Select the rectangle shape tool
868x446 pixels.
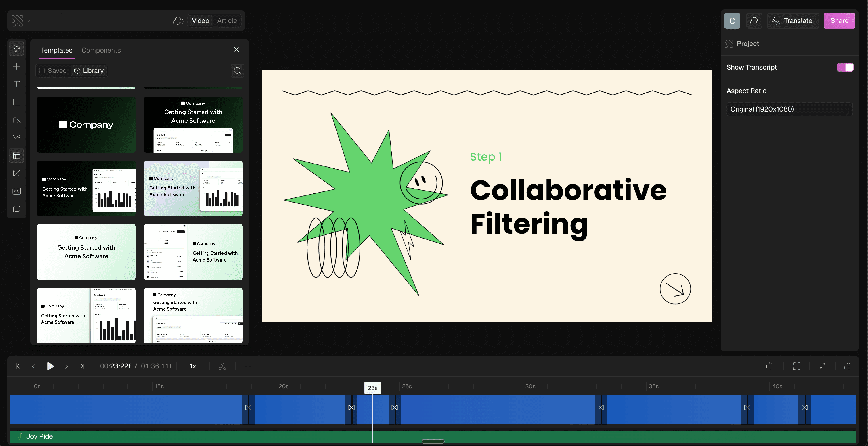16,102
